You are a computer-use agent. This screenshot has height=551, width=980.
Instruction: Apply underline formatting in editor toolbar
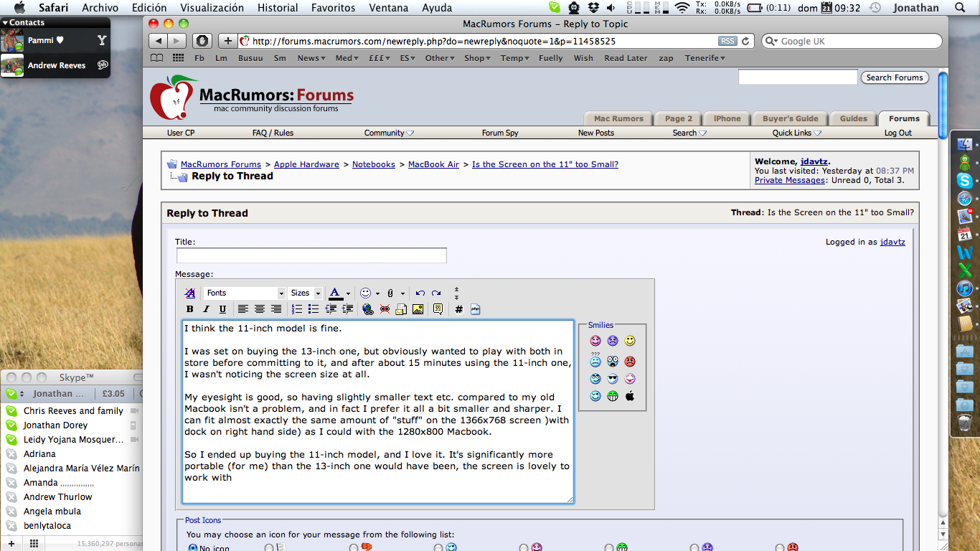pos(222,309)
